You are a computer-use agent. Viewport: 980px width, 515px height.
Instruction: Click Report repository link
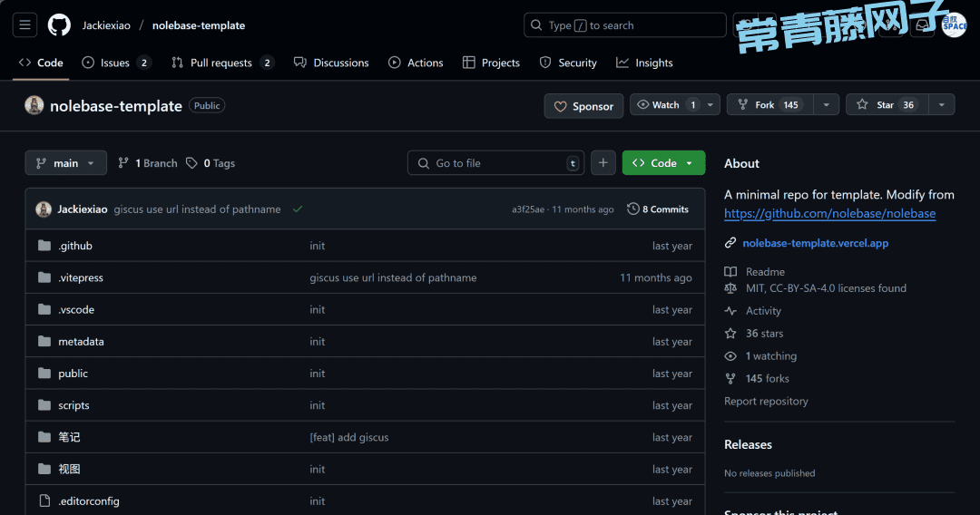pyautogui.click(x=766, y=401)
